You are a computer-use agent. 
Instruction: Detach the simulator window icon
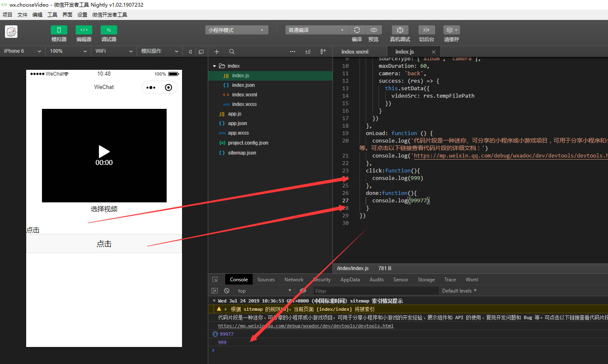(x=201, y=52)
